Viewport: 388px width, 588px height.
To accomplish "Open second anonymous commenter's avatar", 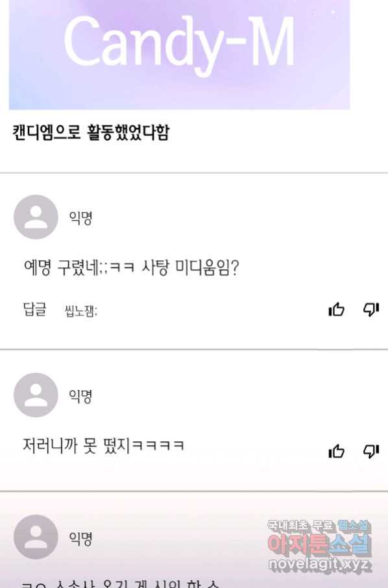I will point(36,395).
